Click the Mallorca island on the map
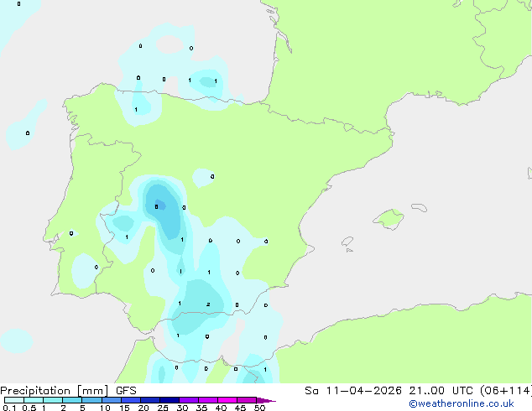 tap(389, 219)
